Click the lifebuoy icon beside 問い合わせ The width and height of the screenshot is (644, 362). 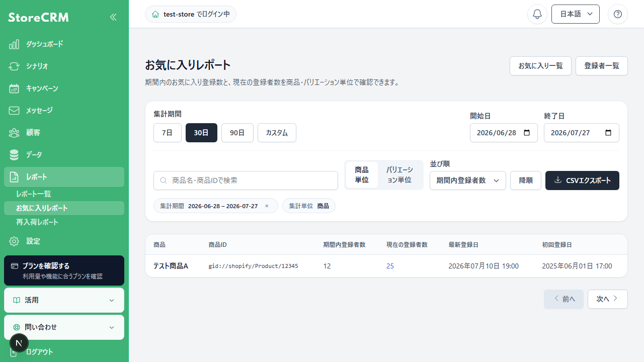point(17,327)
